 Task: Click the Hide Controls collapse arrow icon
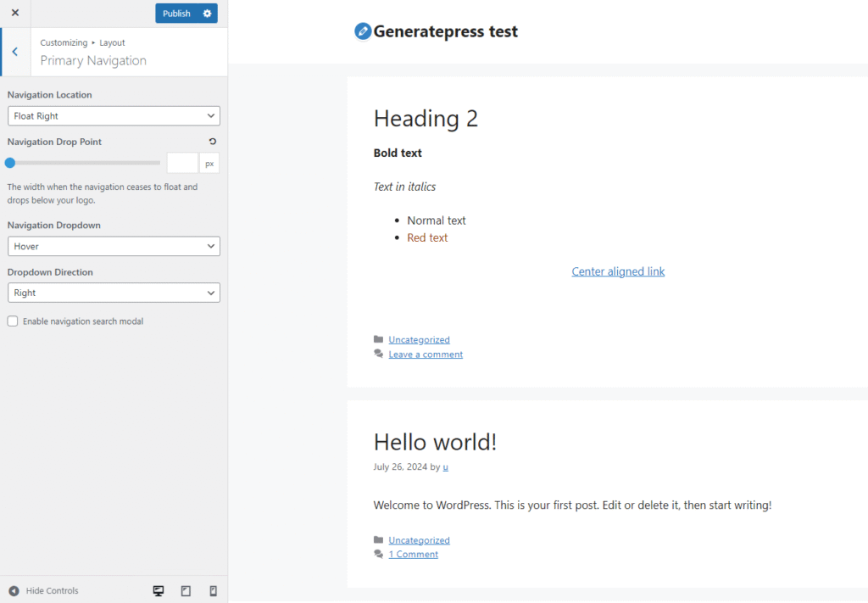(x=14, y=590)
